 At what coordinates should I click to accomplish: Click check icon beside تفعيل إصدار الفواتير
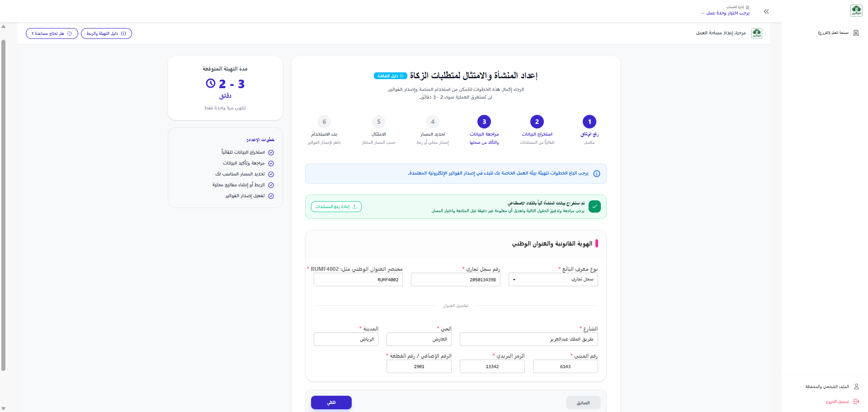[271, 196]
